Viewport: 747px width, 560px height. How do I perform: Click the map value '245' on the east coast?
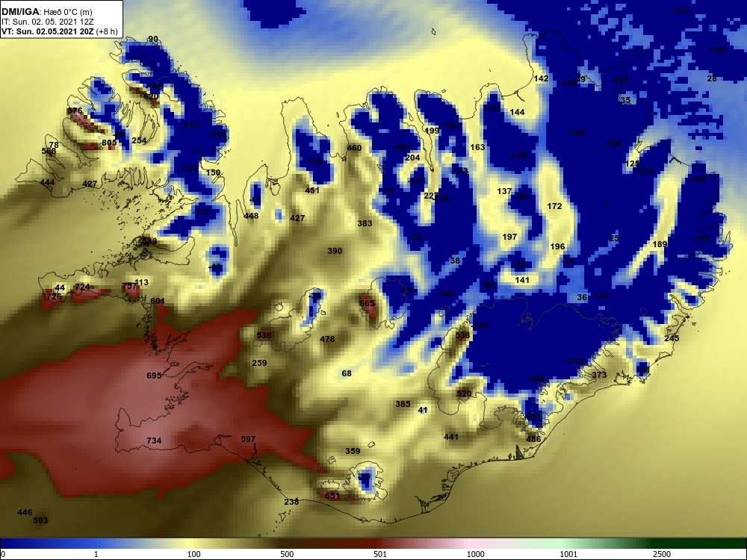pyautogui.click(x=672, y=338)
